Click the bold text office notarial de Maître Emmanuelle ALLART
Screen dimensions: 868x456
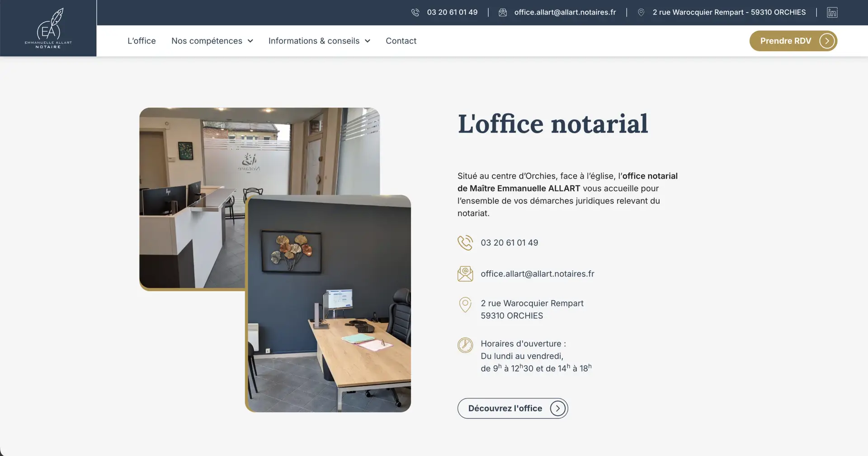click(x=567, y=182)
